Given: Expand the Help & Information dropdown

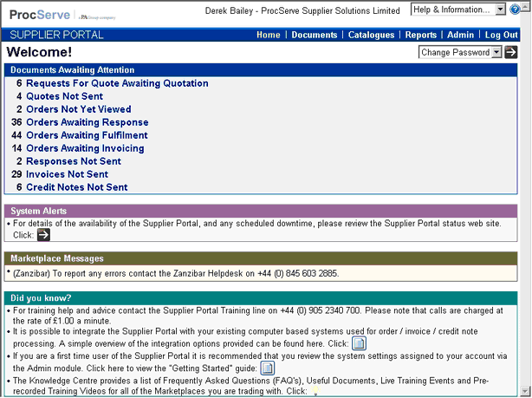Looking at the screenshot, I should [500, 10].
